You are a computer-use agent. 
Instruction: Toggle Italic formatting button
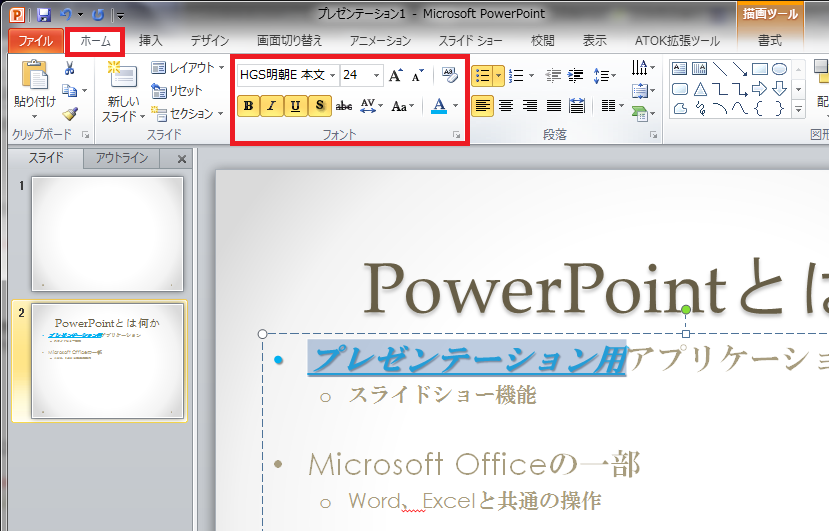[x=272, y=106]
